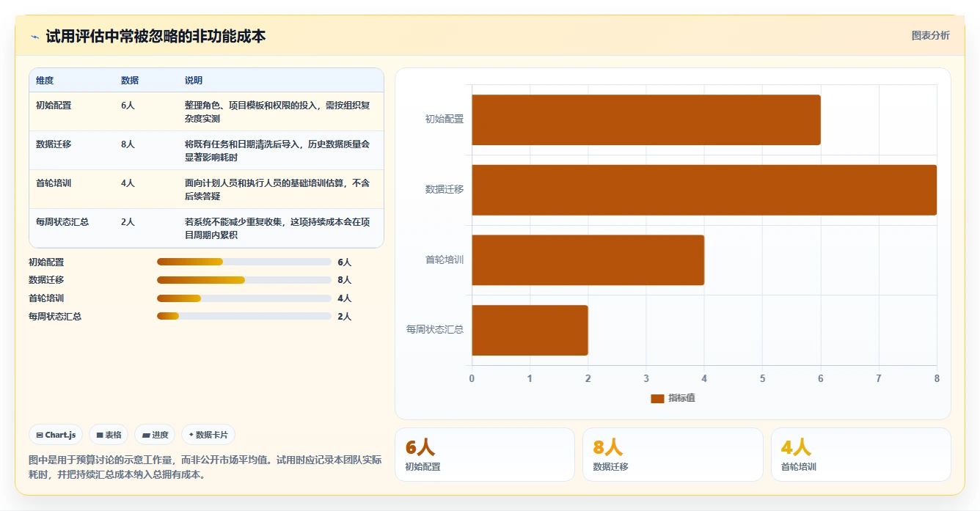Click the 每周状态汇总 table row name
The width and height of the screenshot is (980, 511).
click(x=62, y=222)
